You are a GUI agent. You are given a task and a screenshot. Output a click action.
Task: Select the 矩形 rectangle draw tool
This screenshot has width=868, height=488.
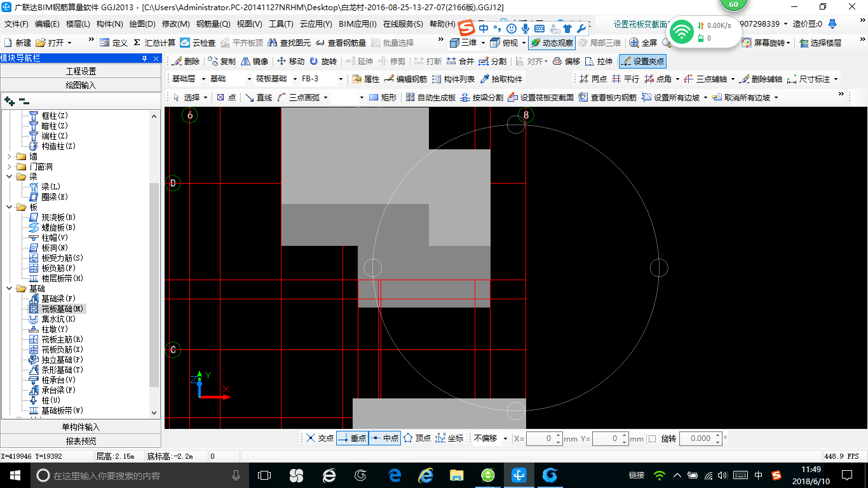point(383,97)
